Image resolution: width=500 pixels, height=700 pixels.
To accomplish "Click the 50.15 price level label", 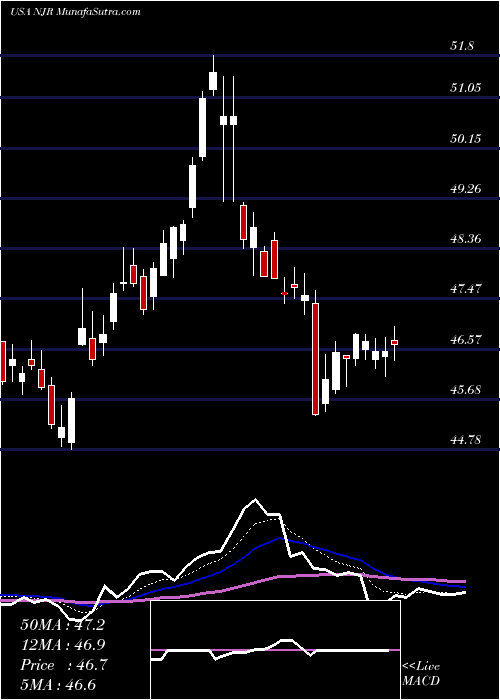I will tap(465, 138).
